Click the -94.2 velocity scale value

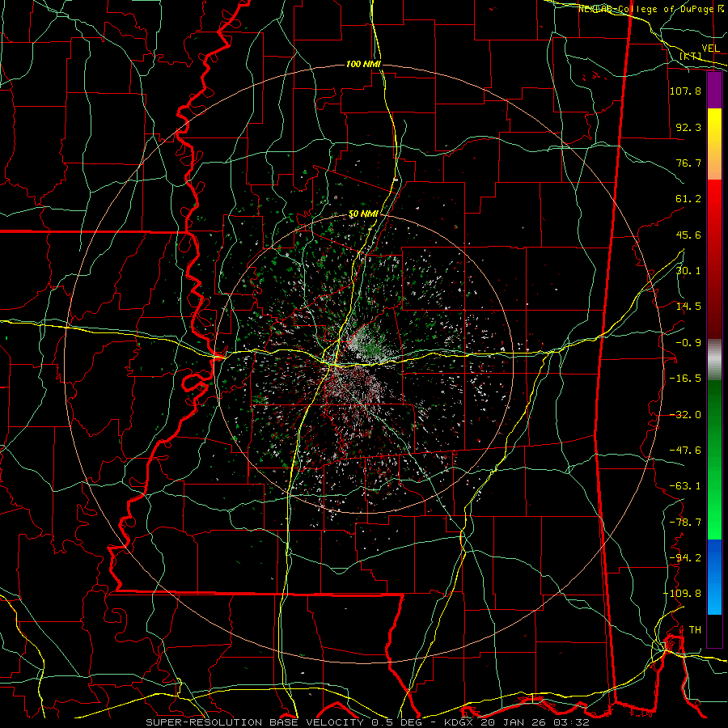[685, 557]
